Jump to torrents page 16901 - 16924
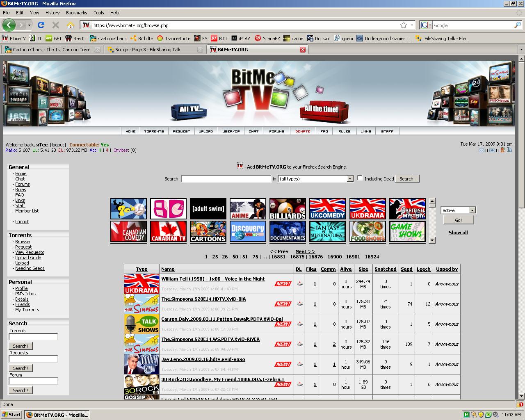The width and height of the screenshot is (525, 420). click(x=362, y=257)
